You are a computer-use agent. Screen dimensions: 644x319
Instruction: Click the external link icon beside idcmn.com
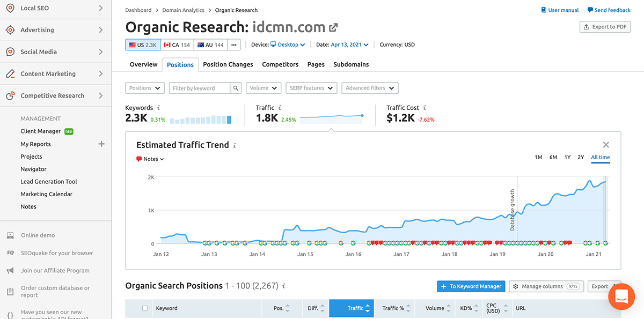334,27
